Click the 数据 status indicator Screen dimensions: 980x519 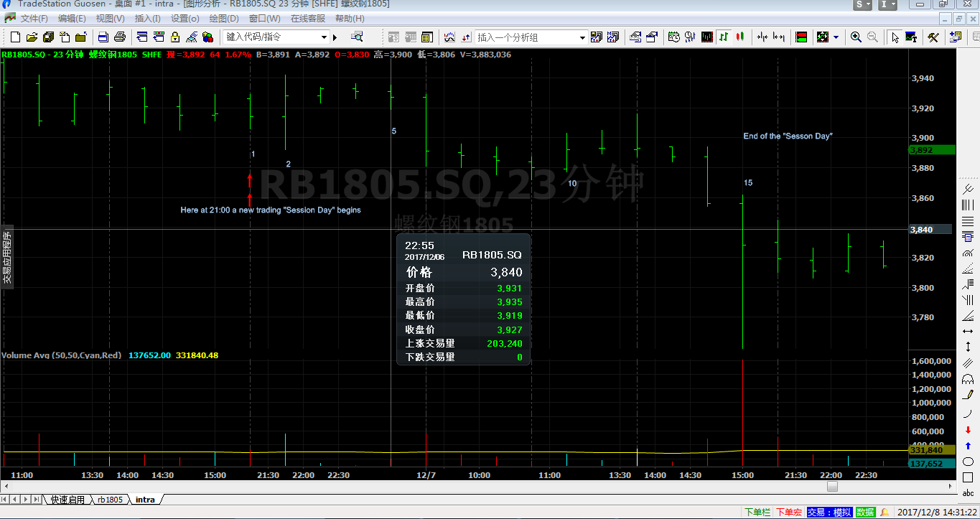(x=865, y=513)
